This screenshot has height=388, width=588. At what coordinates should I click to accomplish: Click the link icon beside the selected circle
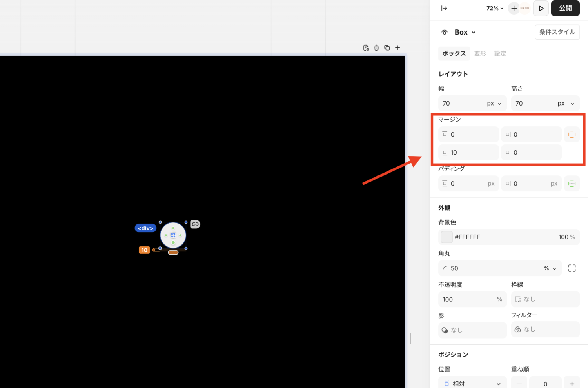point(195,224)
